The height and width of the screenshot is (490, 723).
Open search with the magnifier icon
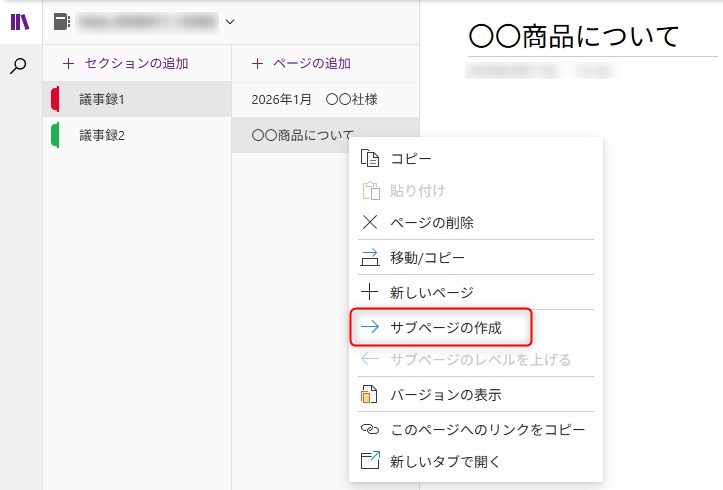click(20, 66)
